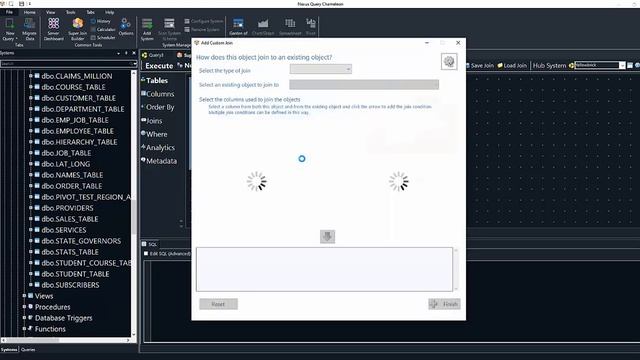This screenshot has width=640, height=360.
Task: Pin the Systems panel
Action: (126, 53)
